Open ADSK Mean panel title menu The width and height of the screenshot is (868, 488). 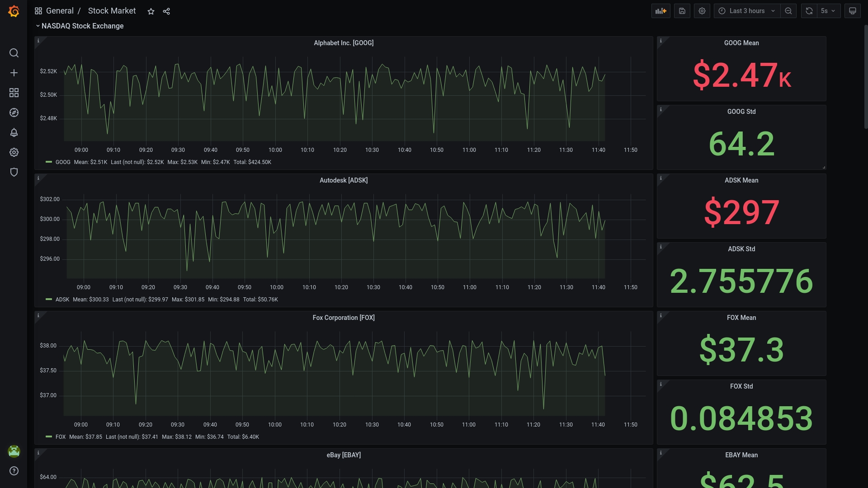[x=741, y=180]
